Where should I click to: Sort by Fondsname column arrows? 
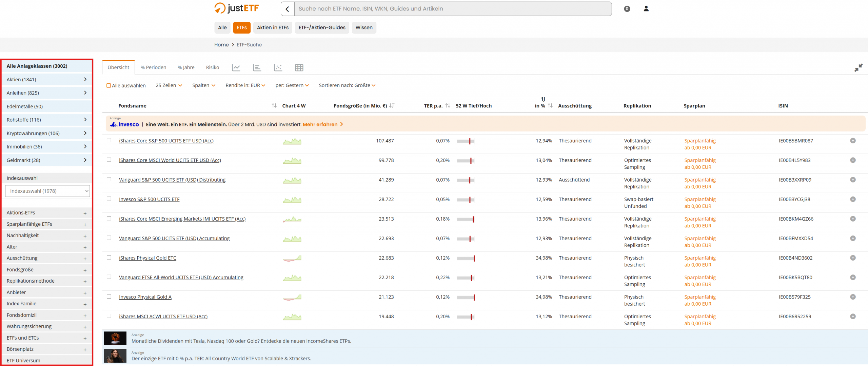point(274,106)
